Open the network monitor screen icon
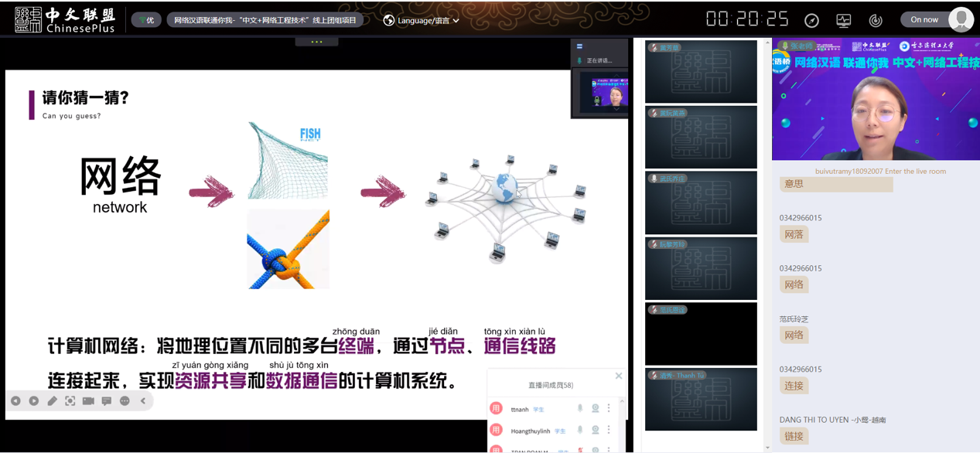 click(x=843, y=20)
